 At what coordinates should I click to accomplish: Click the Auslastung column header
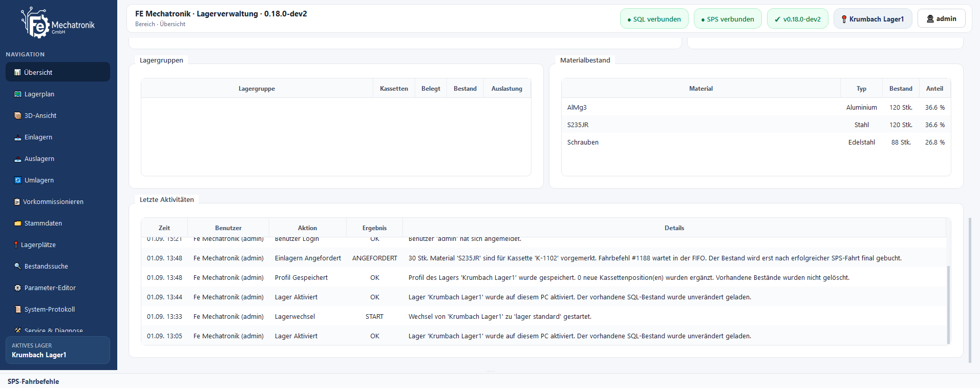(x=507, y=89)
